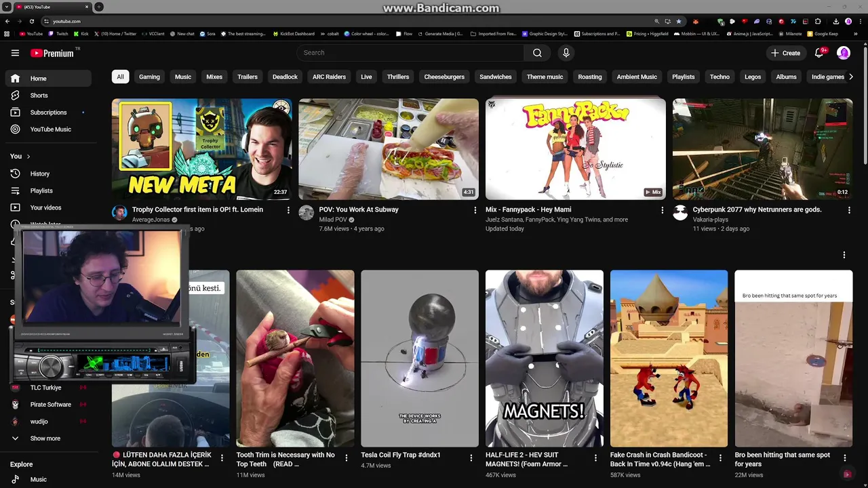This screenshot has width=868, height=488.
Task: Reload the page in Chrome
Action: coord(32,21)
